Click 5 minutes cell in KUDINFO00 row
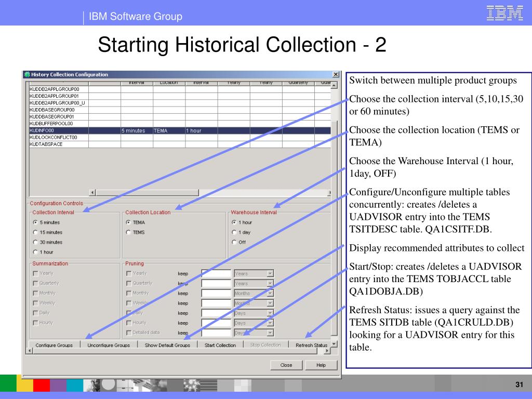 point(137,130)
